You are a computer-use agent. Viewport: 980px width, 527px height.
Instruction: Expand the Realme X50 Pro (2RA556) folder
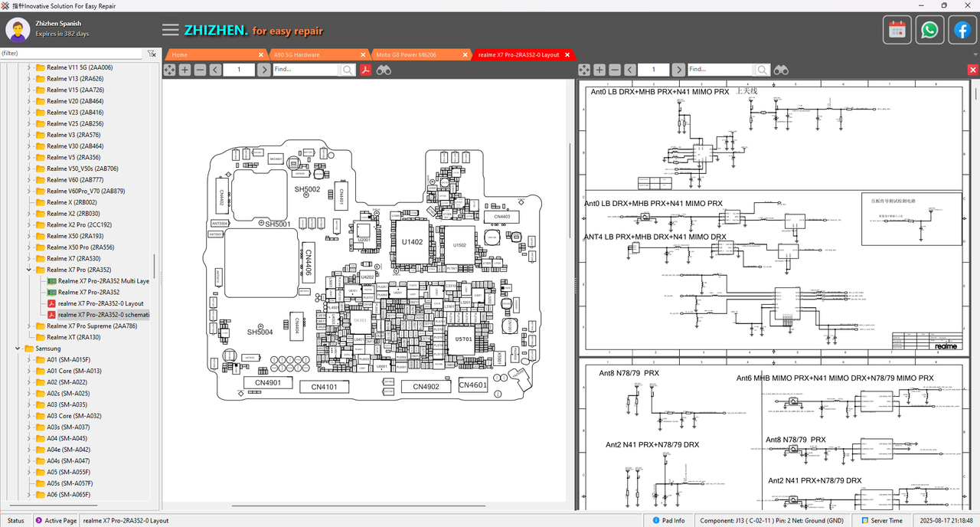pos(30,247)
